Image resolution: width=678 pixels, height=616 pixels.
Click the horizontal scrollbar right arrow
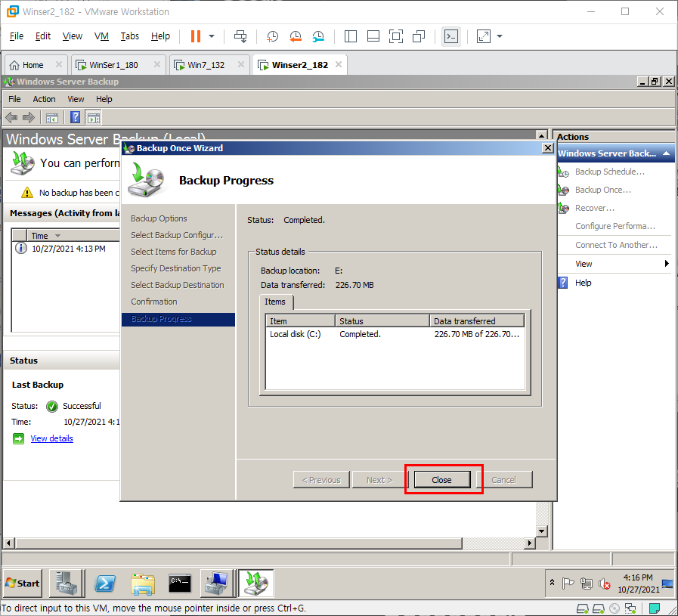click(x=530, y=543)
